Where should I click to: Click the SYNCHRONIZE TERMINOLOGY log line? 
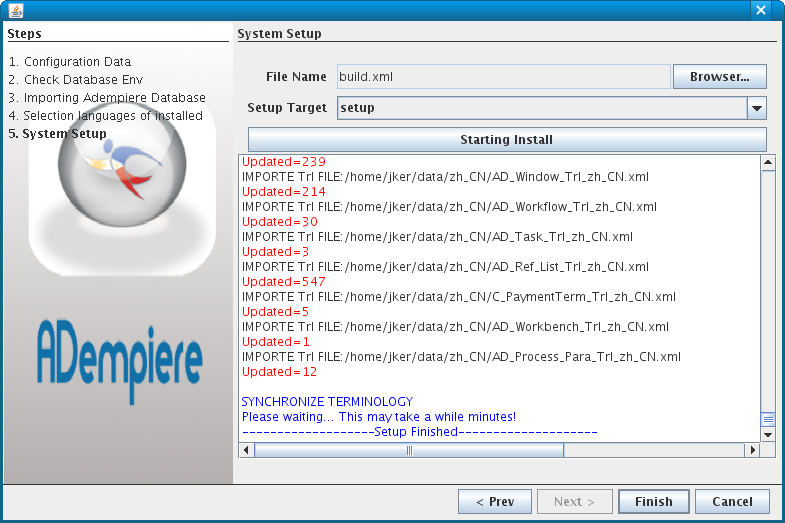327,402
